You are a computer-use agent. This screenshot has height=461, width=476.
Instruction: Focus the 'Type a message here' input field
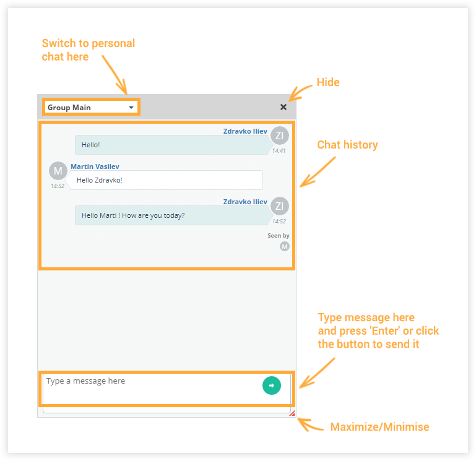167,393
